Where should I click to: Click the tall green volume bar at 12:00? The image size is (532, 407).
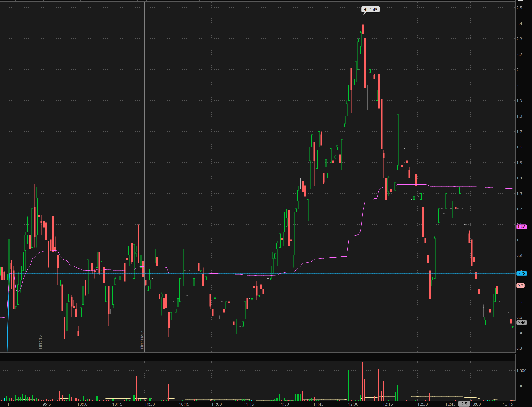tap(349, 385)
